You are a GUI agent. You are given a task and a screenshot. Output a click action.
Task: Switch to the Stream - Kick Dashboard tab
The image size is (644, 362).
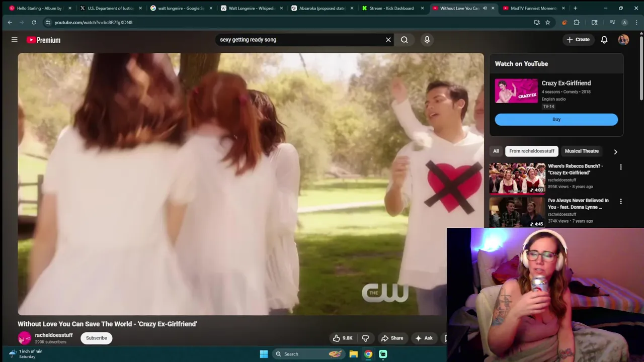tap(392, 8)
